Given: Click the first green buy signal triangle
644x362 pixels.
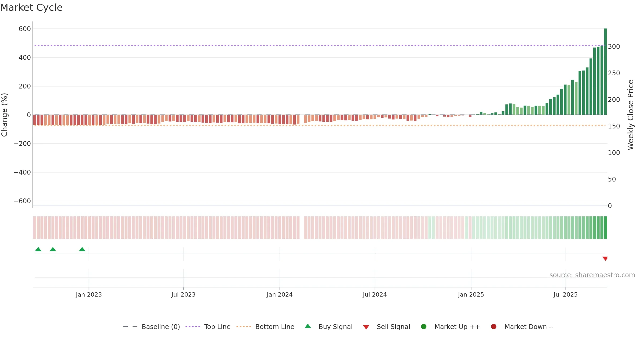Looking at the screenshot, I should tap(38, 249).
